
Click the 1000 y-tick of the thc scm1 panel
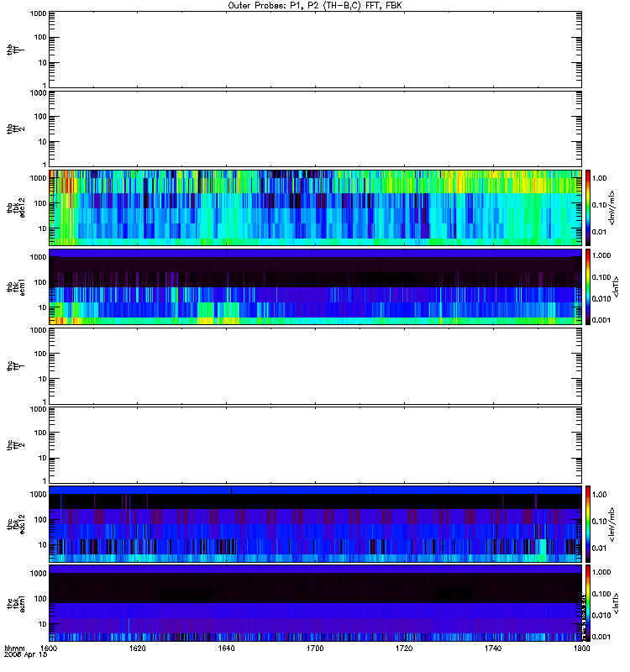38,574
